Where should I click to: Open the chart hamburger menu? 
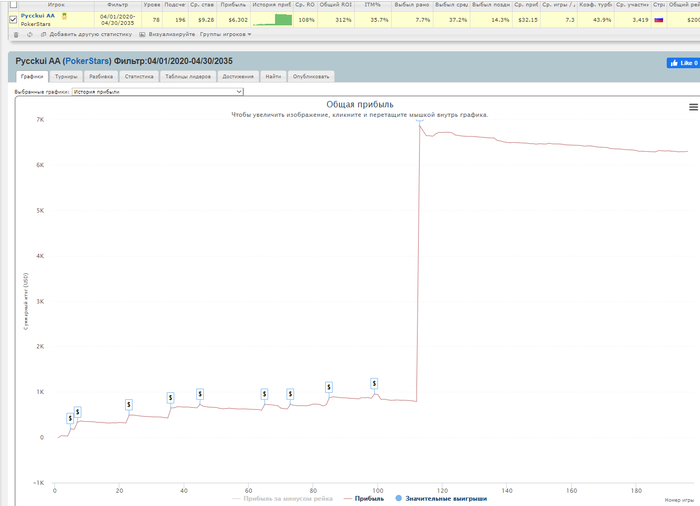(x=693, y=107)
